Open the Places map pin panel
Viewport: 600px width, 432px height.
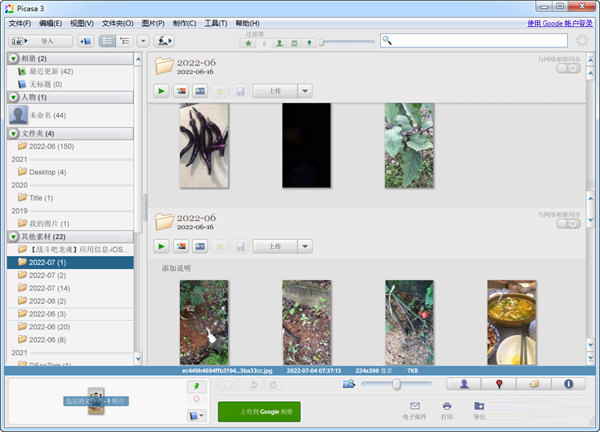tap(499, 384)
